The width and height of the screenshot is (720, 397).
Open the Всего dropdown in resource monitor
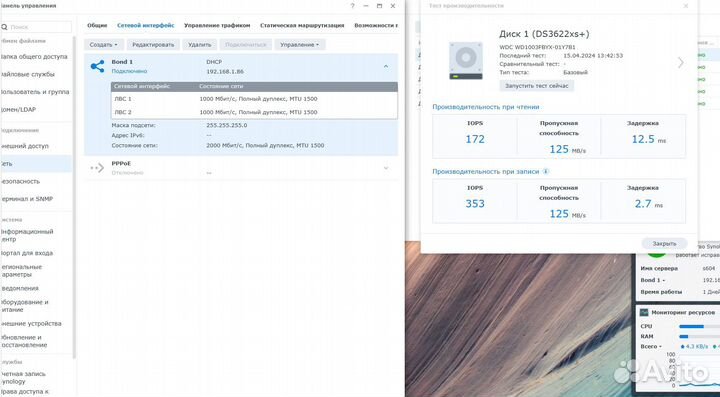coord(652,347)
